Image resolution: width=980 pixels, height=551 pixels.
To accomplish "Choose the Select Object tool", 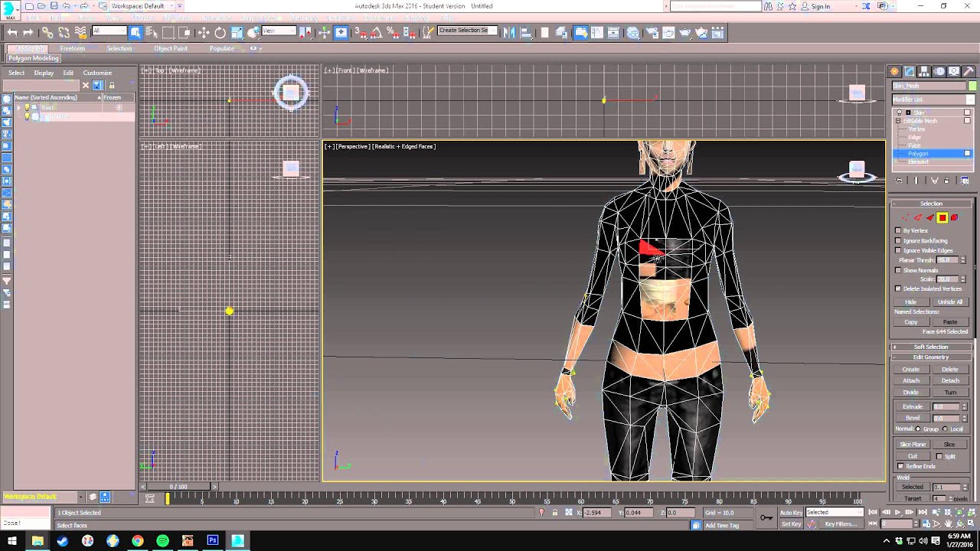I will (136, 32).
